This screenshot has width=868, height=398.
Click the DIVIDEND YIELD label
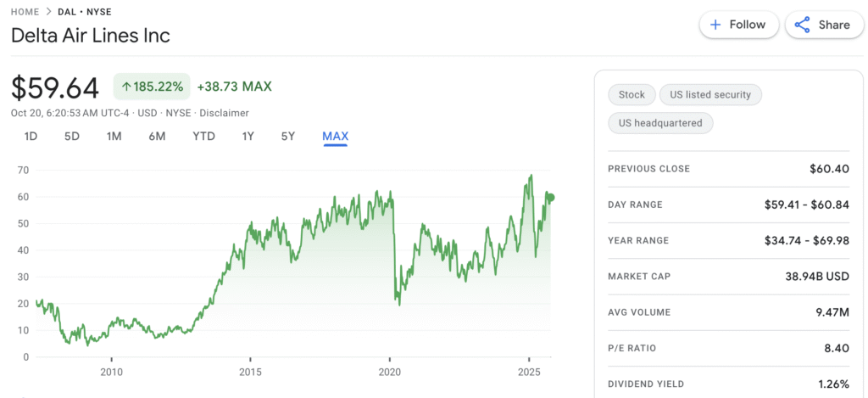(x=646, y=384)
